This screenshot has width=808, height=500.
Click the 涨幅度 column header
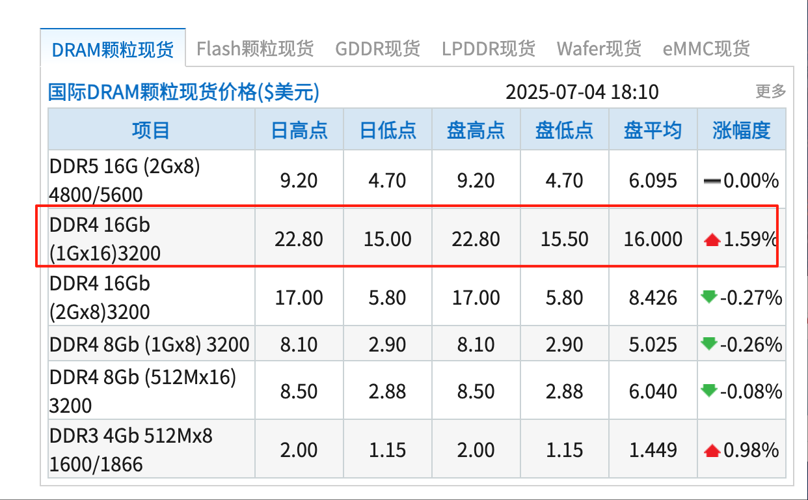[742, 130]
